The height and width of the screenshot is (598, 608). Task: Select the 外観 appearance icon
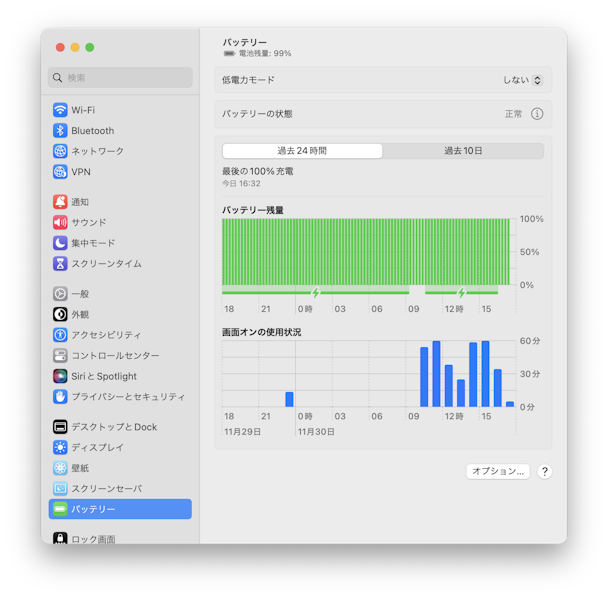[x=60, y=314]
